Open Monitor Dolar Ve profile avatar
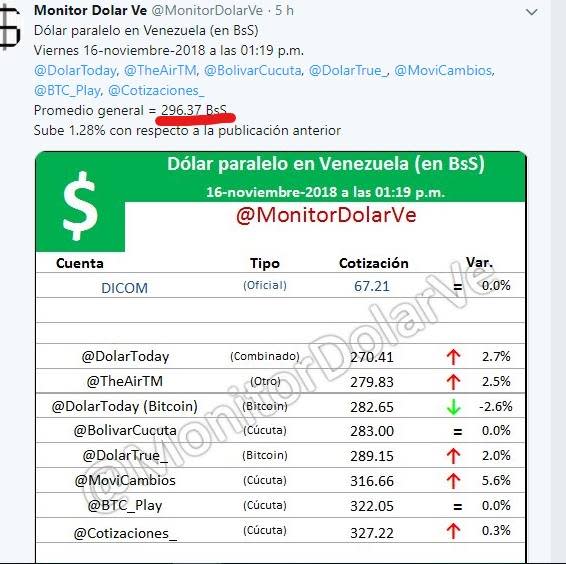 [x=10, y=27]
